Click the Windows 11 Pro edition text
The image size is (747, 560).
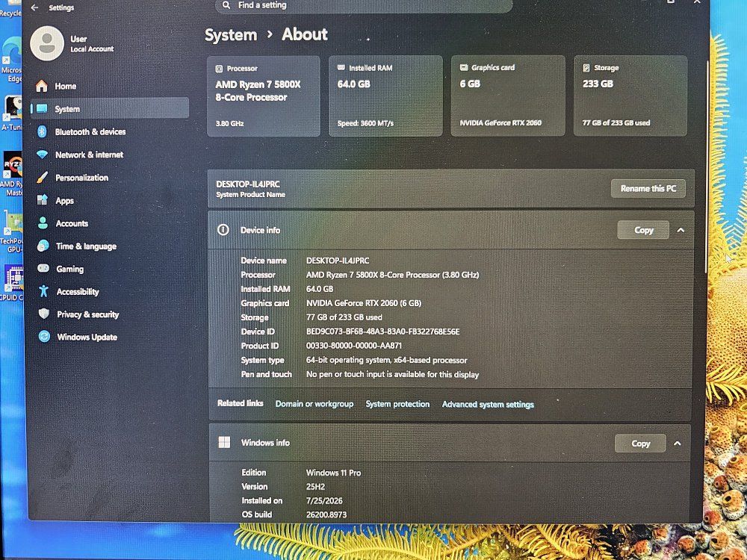(333, 473)
